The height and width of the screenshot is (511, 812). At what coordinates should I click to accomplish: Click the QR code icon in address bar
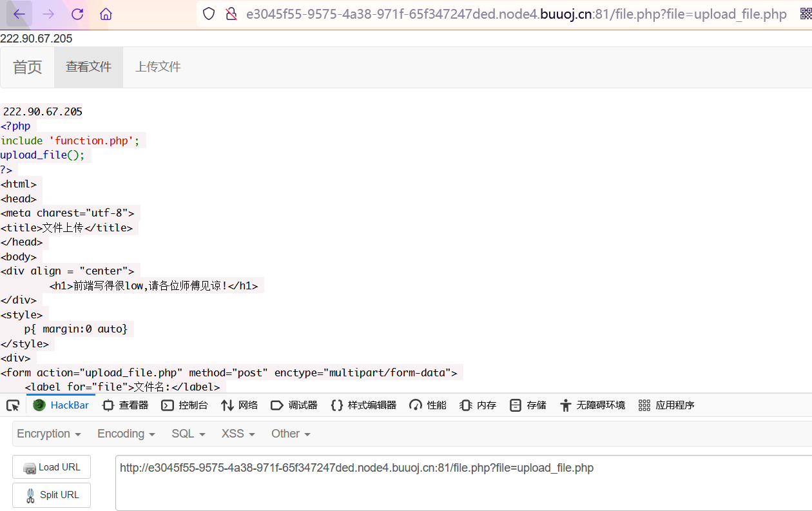click(806, 14)
